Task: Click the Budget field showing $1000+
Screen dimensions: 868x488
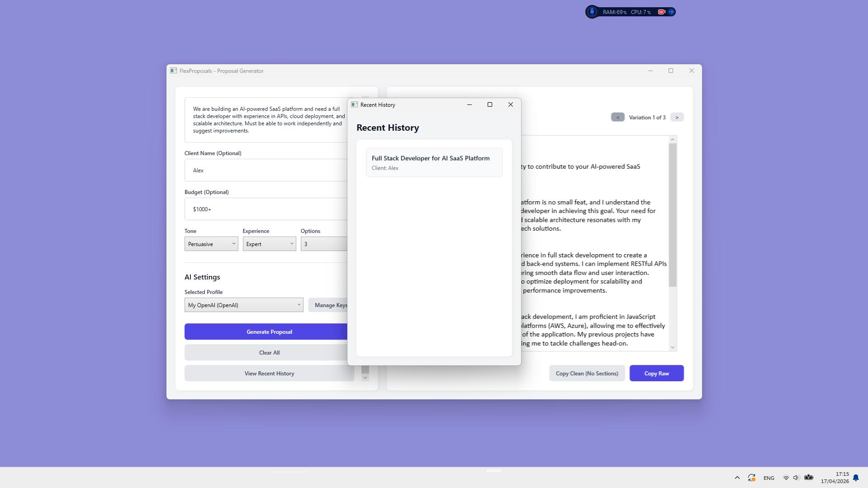Action: (266, 209)
